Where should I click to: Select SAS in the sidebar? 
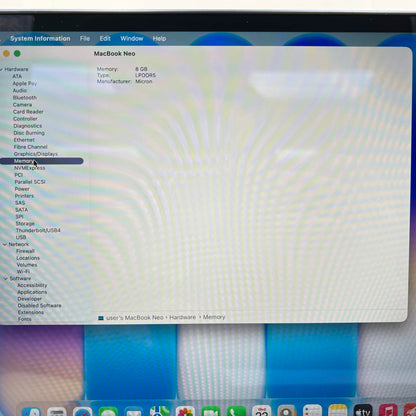(20, 203)
